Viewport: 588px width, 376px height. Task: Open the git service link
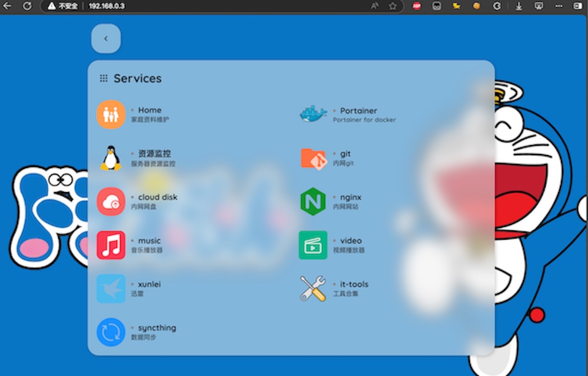point(345,154)
